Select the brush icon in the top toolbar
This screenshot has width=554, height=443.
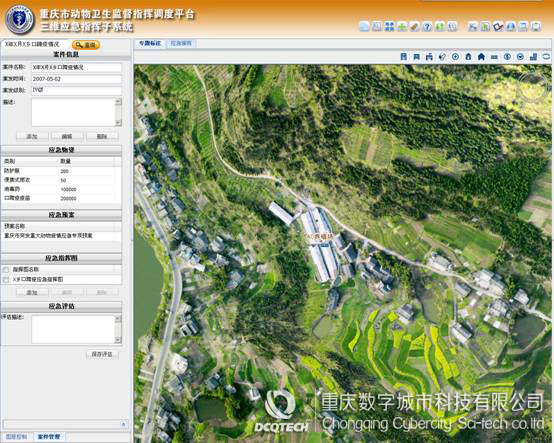click(x=414, y=26)
